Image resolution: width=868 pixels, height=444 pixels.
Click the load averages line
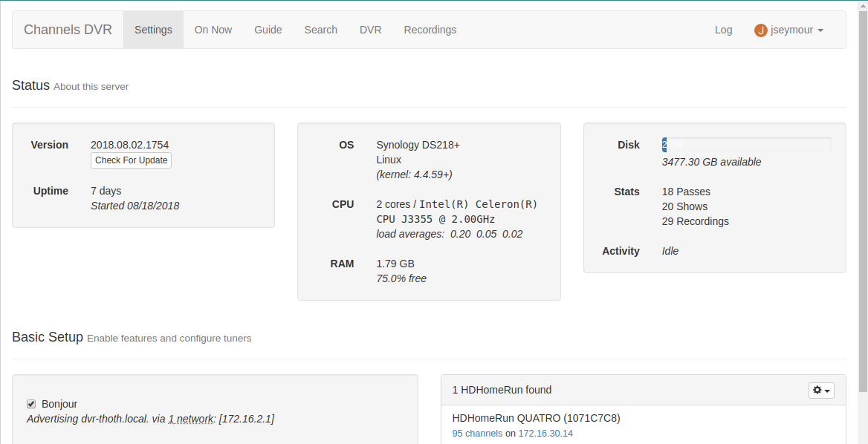[x=449, y=234]
